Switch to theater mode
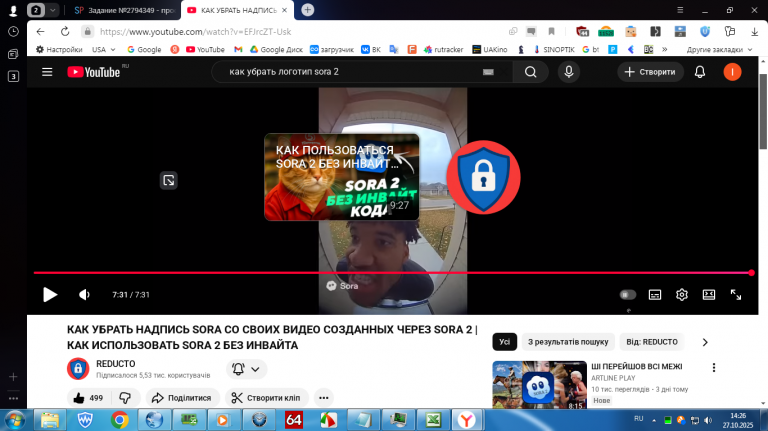 click(x=709, y=294)
